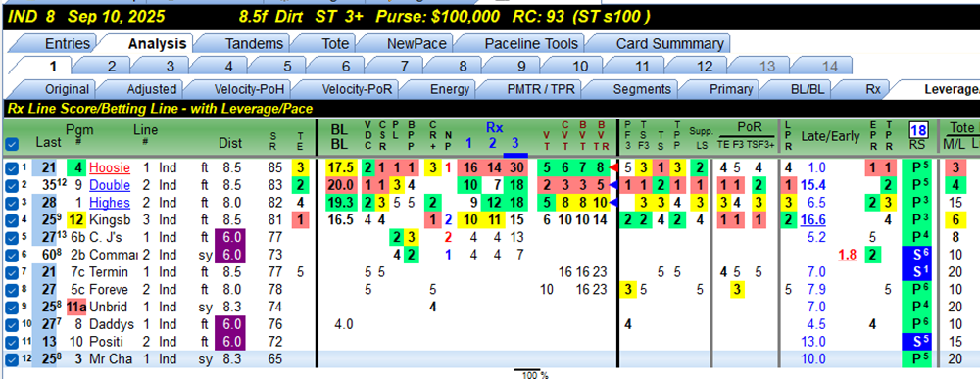Viewport: 980px width, 380px height.
Task: Click the blue arrow marker beside Double row
Action: pyautogui.click(x=613, y=186)
